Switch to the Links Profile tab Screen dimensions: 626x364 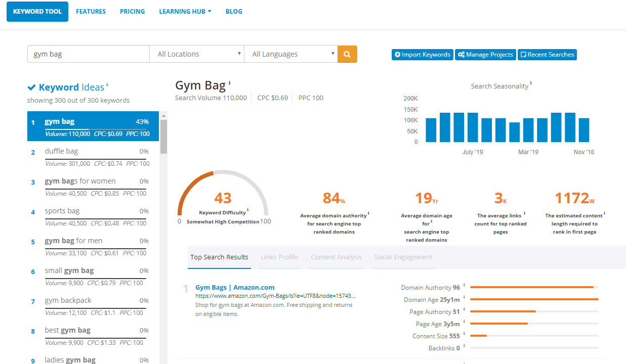pyautogui.click(x=279, y=257)
